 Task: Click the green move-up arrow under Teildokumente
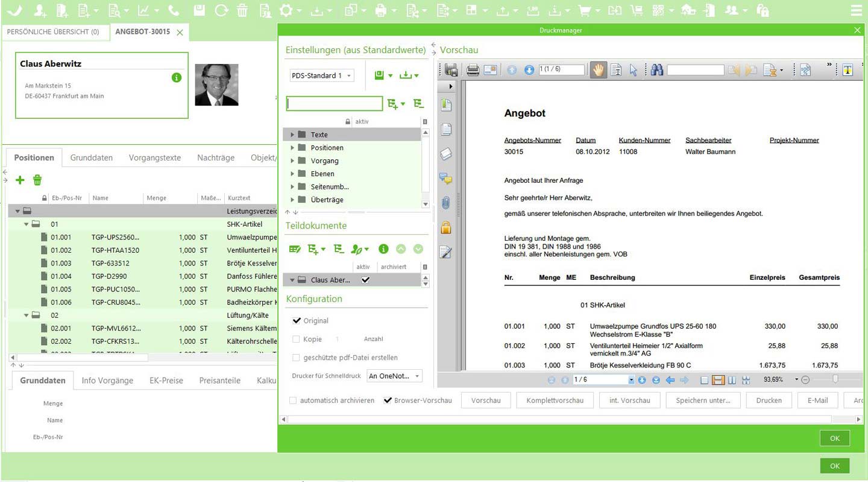pyautogui.click(x=401, y=249)
